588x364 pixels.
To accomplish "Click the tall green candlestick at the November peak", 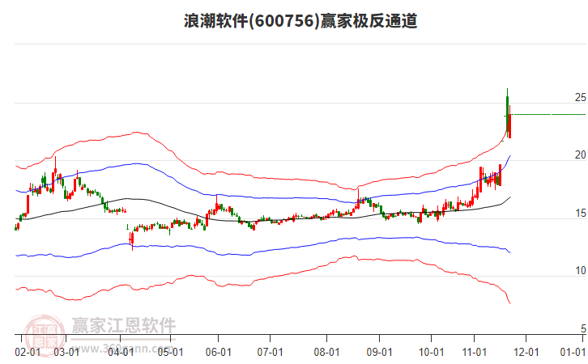I will pos(507,112).
